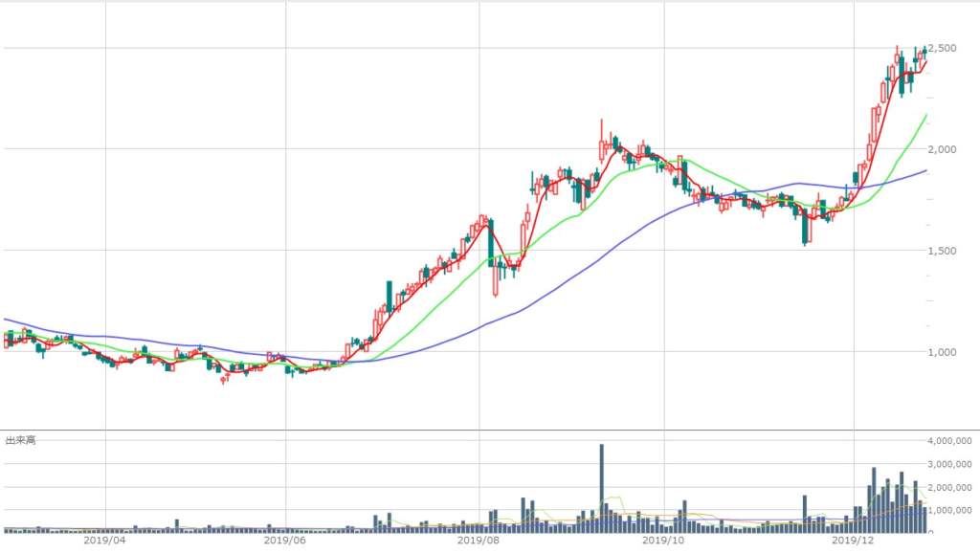The height and width of the screenshot is (553, 980).
Task: Click the tallest volume bar in September
Action: (x=602, y=488)
